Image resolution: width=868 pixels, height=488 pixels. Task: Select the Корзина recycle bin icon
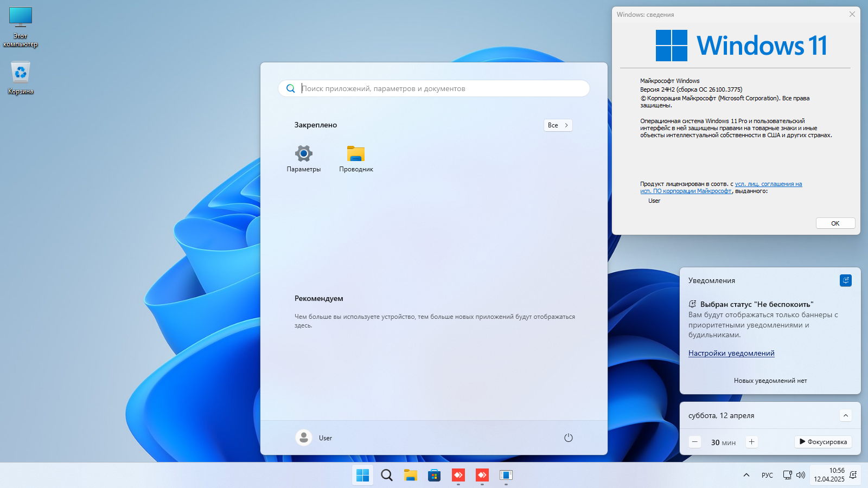click(21, 78)
